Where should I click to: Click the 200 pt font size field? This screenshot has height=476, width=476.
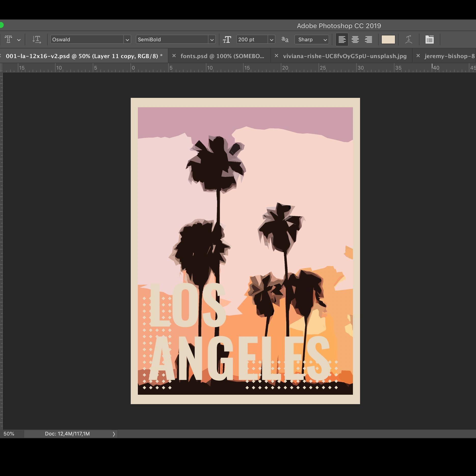[252, 39]
